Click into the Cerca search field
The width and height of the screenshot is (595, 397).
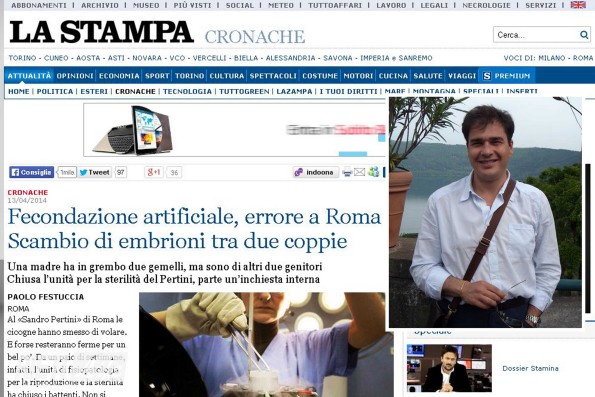[536, 35]
